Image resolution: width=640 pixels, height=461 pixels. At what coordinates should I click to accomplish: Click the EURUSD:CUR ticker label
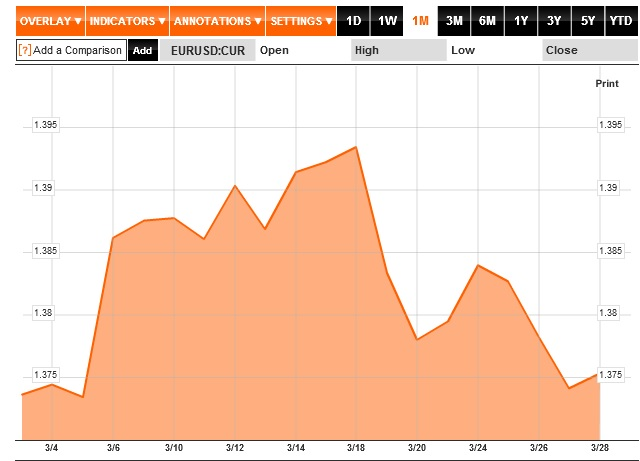click(x=208, y=50)
